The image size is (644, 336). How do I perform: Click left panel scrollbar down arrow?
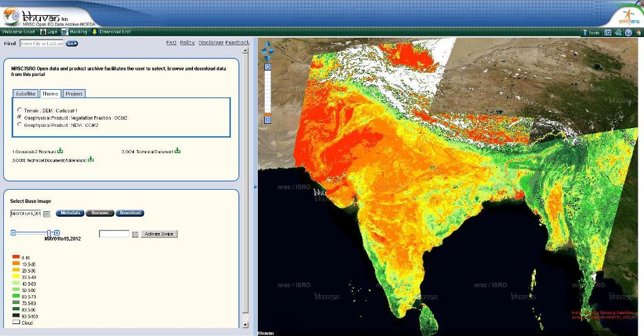(x=246, y=325)
